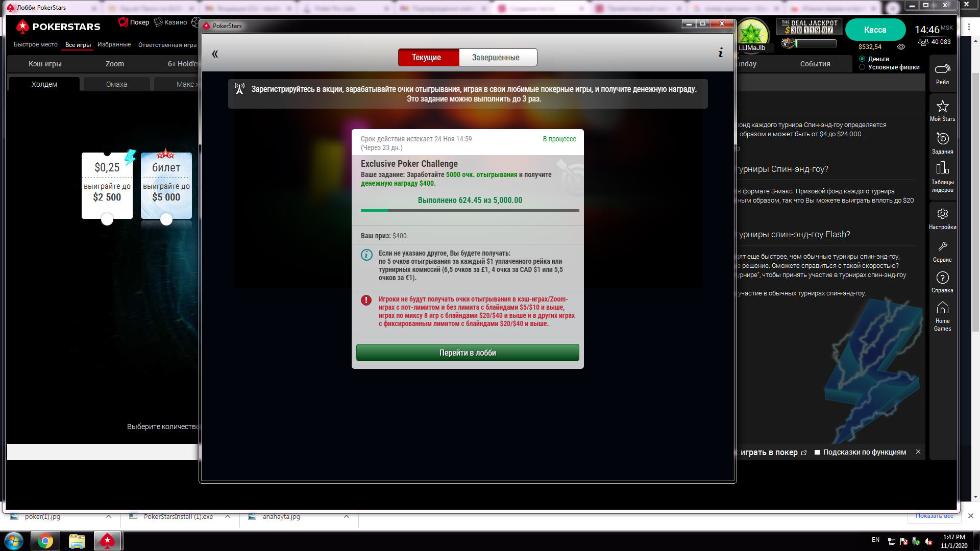Select the $0,25 Spin & Go card
Screen dimensions: 980x551
point(107,185)
